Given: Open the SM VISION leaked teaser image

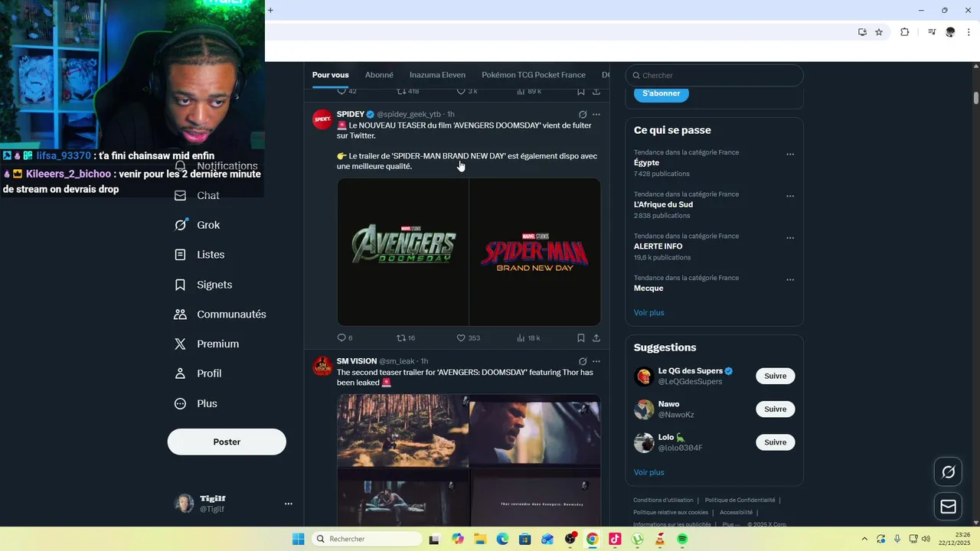Looking at the screenshot, I should coord(469,460).
